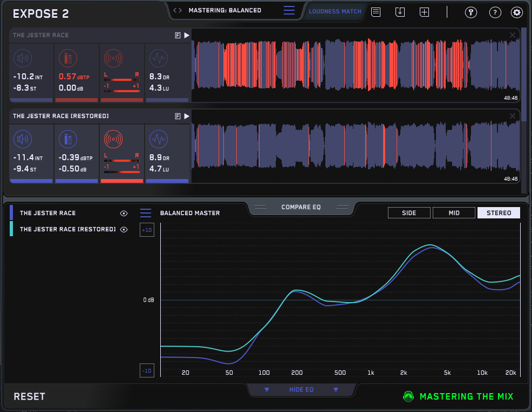Hide The Jester Race EQ curve with eye icon

(124, 214)
